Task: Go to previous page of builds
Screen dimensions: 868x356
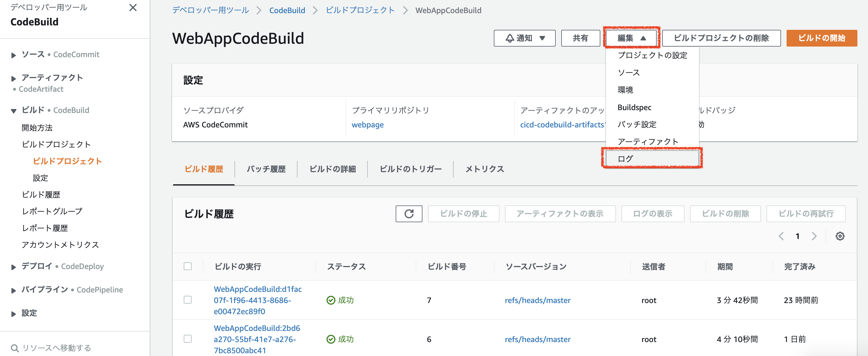Action: [781, 236]
